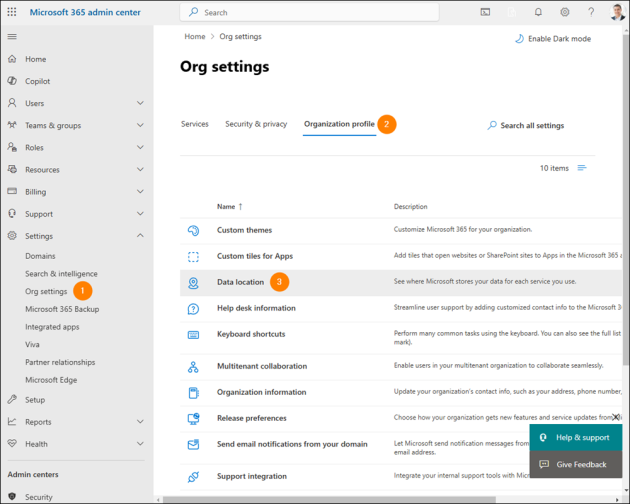Expand the Support chevron
This screenshot has width=630, height=504.
point(140,213)
